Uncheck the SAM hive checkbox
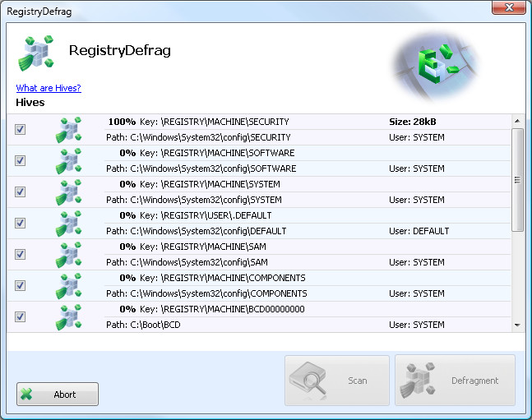 [20, 254]
